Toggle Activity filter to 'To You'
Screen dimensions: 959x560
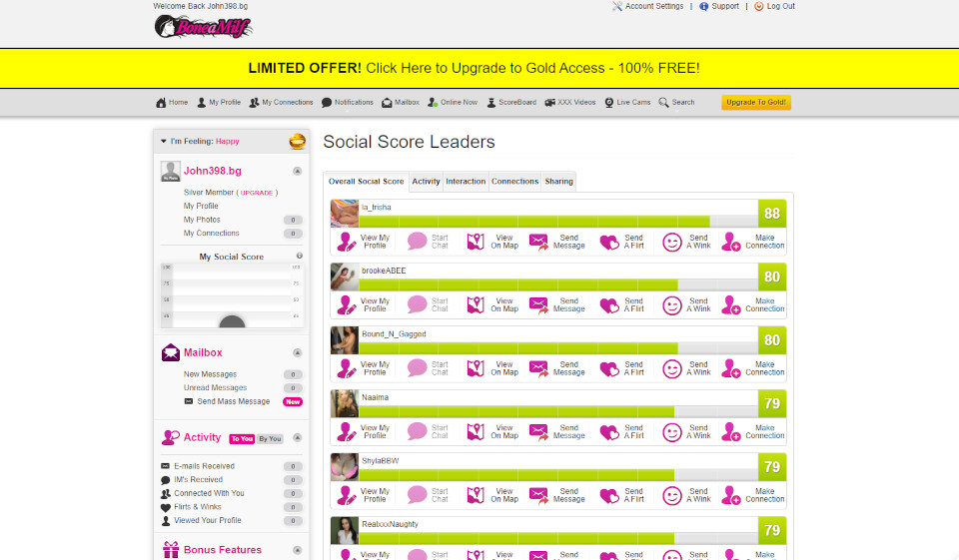(x=242, y=439)
